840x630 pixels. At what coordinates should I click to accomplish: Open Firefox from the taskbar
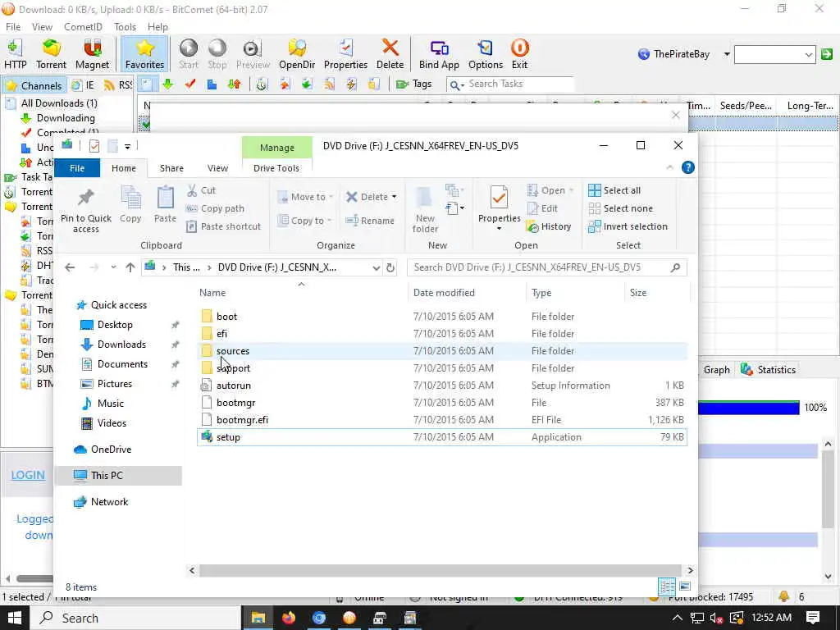(x=288, y=618)
